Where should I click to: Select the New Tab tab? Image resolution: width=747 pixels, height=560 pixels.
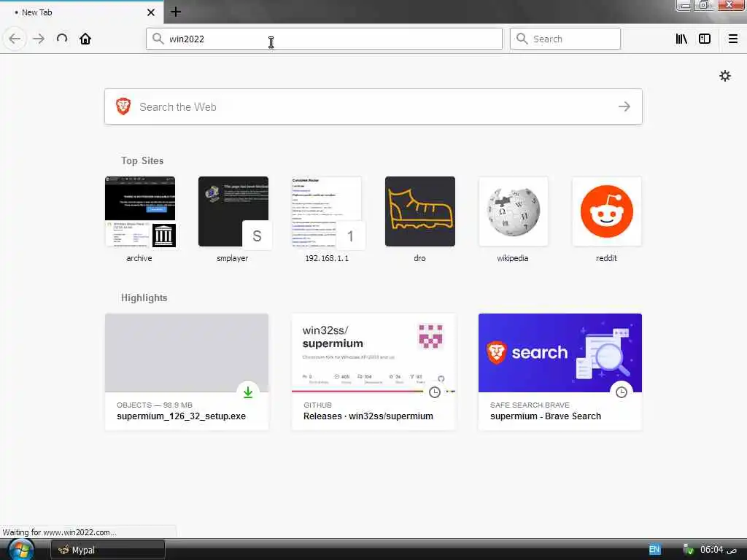pyautogui.click(x=82, y=12)
